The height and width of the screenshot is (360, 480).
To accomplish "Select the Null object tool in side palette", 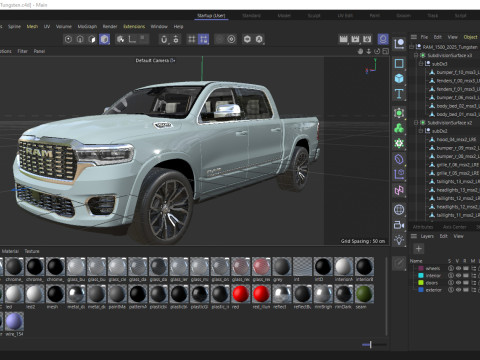I will (x=399, y=44).
